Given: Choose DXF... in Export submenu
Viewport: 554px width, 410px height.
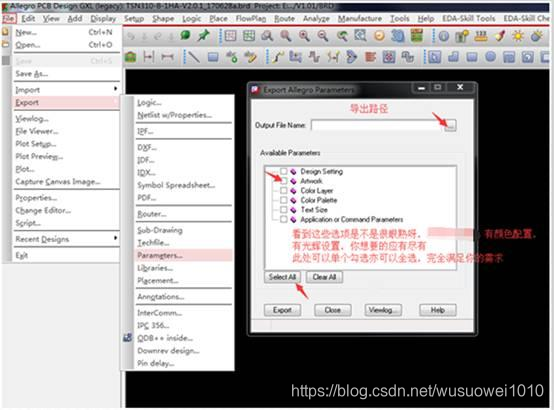Looking at the screenshot, I should [x=183, y=147].
